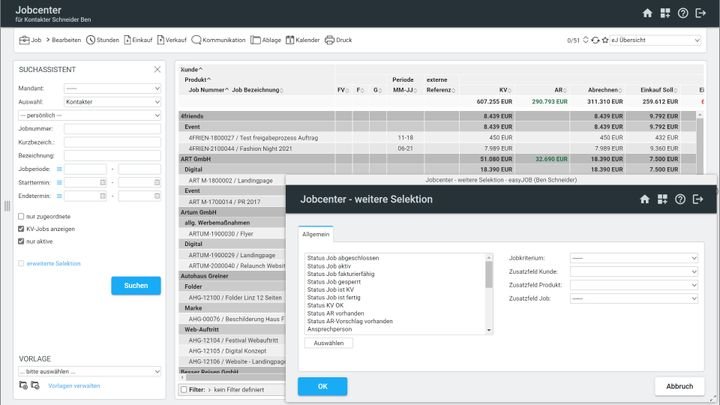Click second template icon under Vorlage

35,385
